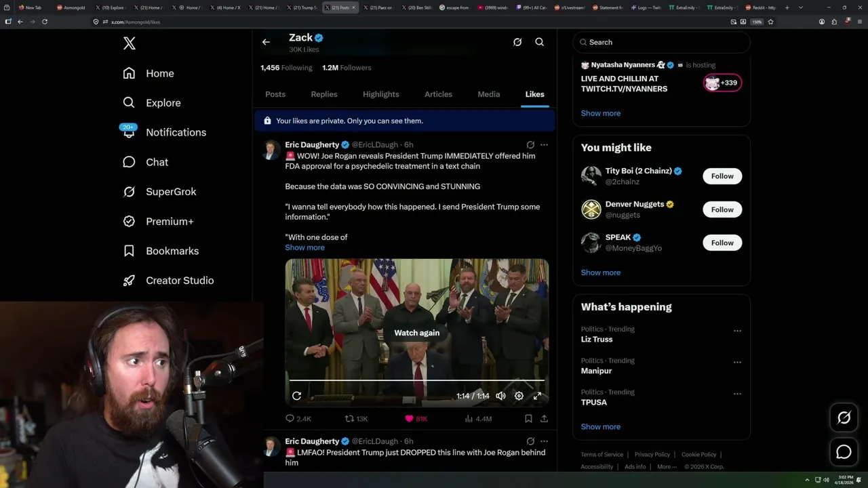This screenshot has width=868, height=488.
Task: View the 1,456 Following list
Action: tap(286, 68)
